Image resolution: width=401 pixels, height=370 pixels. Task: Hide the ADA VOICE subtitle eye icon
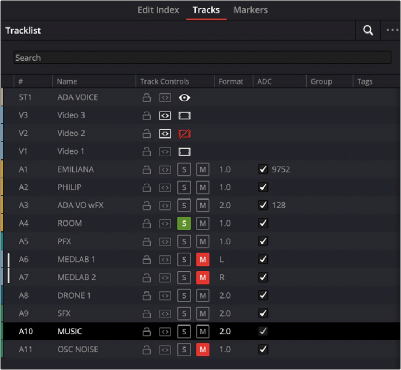coord(184,98)
